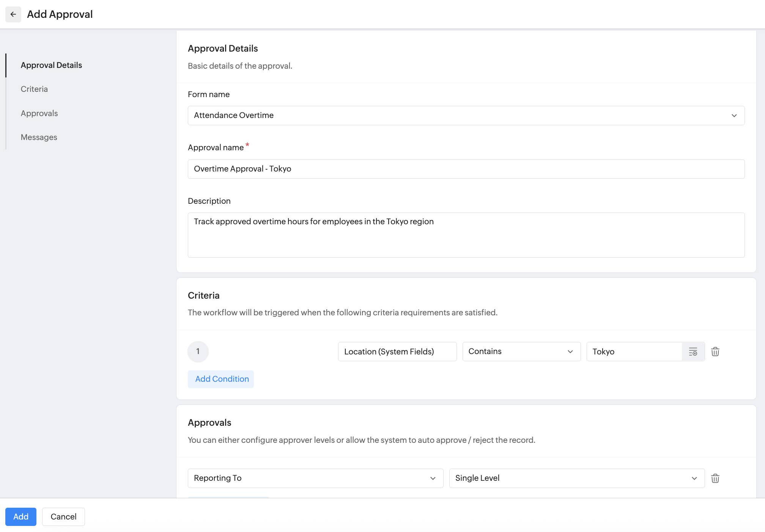Screen dimensions: 765x532
Task: Expand the Single Level dropdown
Action: (576, 478)
